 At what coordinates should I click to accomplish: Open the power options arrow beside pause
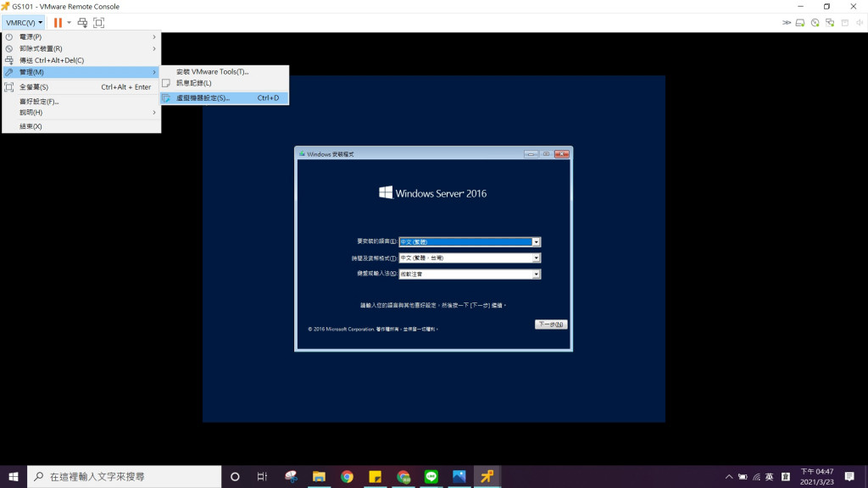[70, 23]
